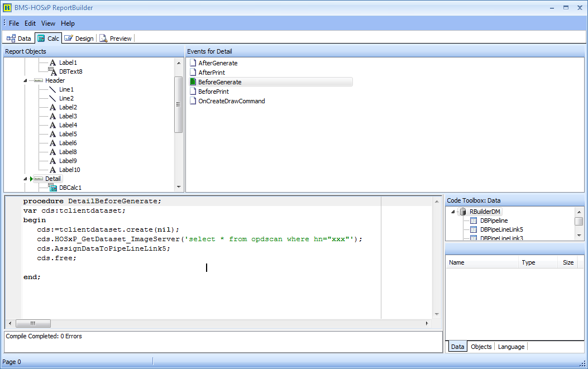Click code editor horizontal scrollbar thumb

(x=33, y=323)
